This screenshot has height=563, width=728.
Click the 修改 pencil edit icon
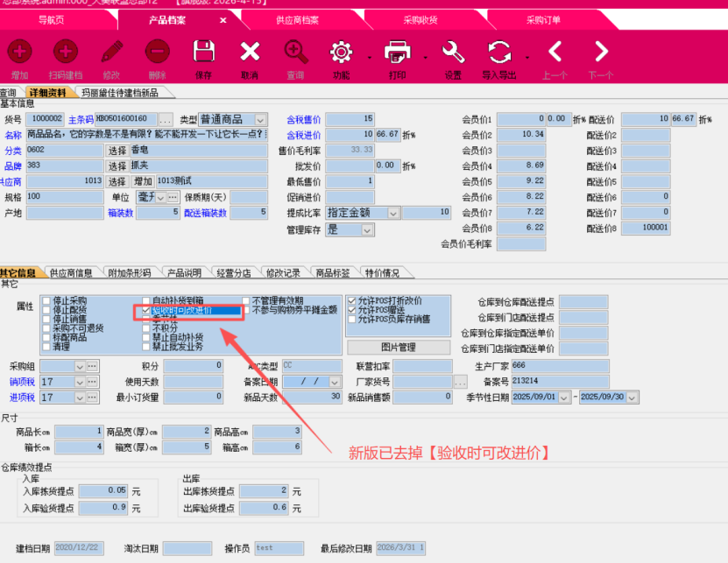(111, 52)
